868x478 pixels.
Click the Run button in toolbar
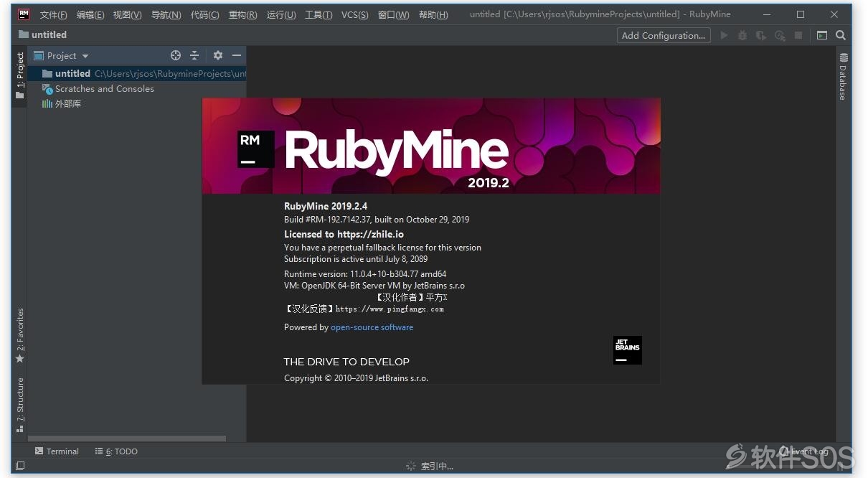(x=724, y=35)
